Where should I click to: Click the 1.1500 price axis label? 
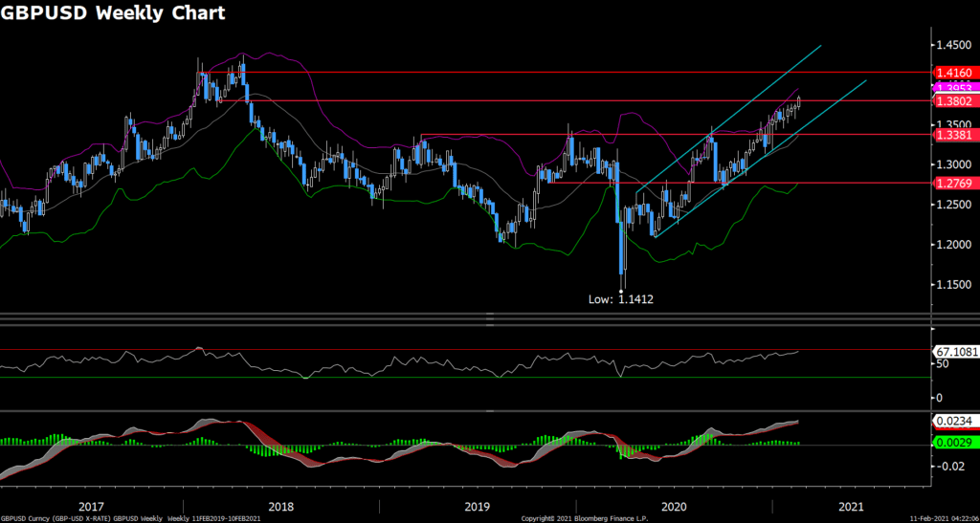point(954,285)
